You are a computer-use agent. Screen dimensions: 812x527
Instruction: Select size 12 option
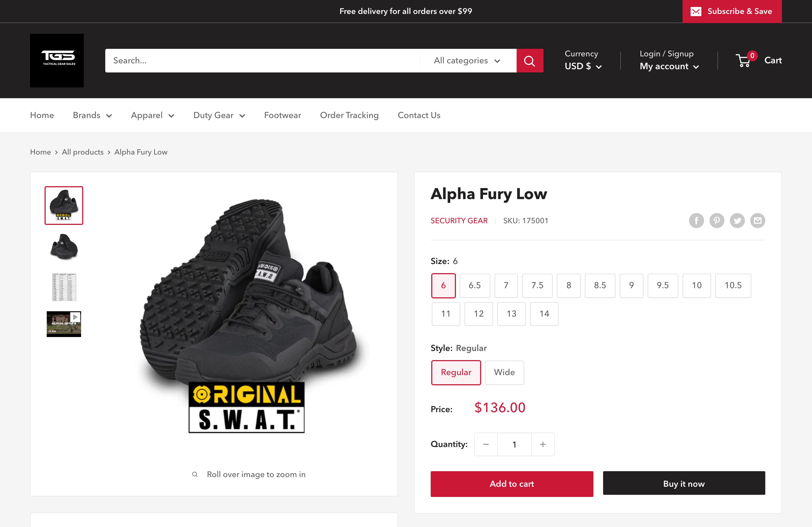tap(478, 314)
